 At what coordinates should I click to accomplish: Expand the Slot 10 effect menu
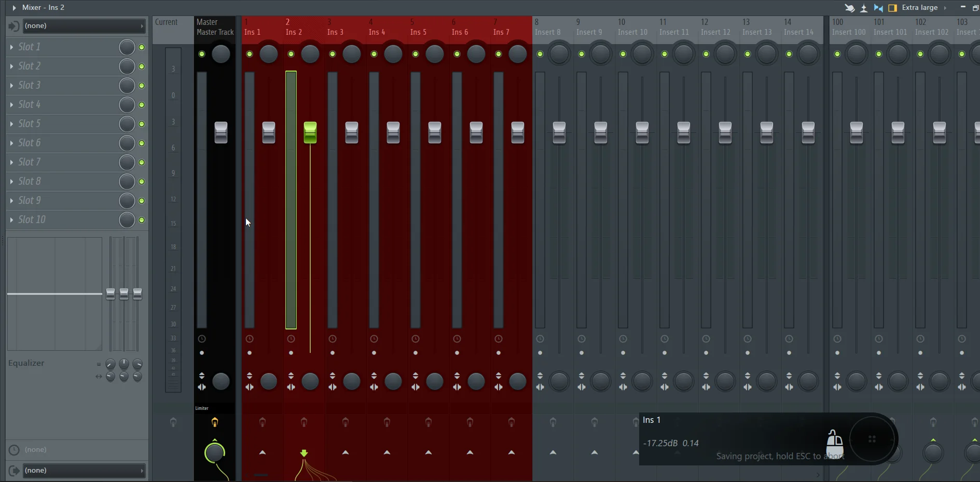(x=11, y=220)
